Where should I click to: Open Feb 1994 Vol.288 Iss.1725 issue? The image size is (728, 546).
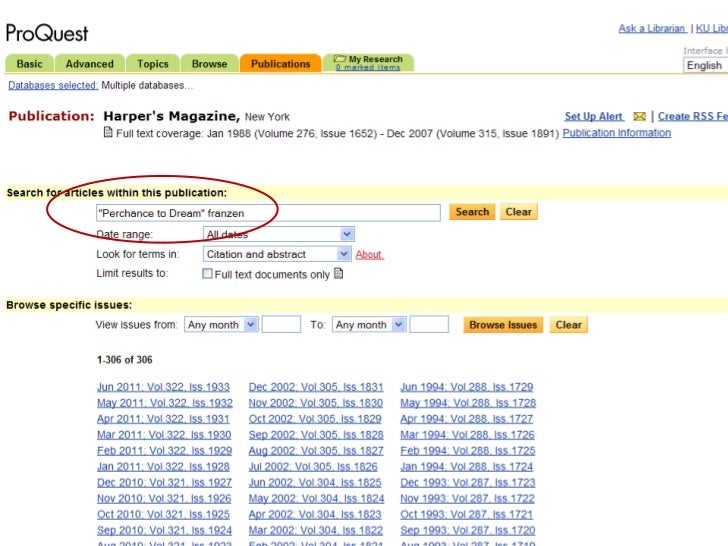468,451
